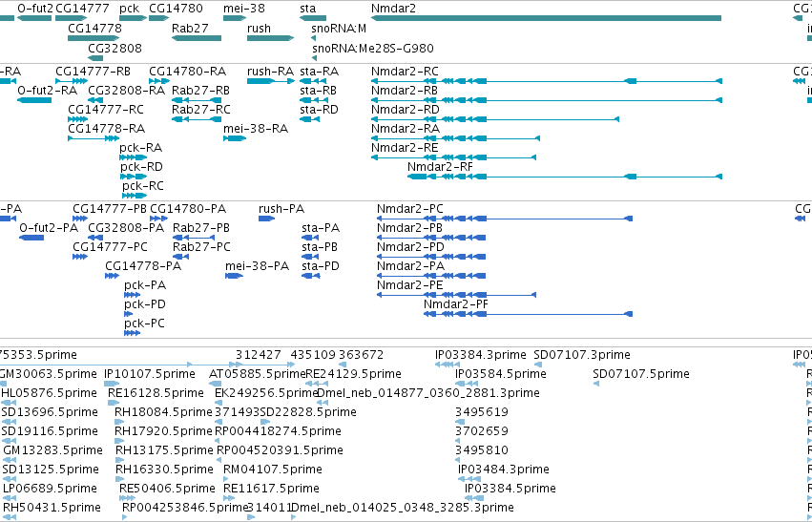Select transcript Nmdar2-RC label

coord(405,71)
